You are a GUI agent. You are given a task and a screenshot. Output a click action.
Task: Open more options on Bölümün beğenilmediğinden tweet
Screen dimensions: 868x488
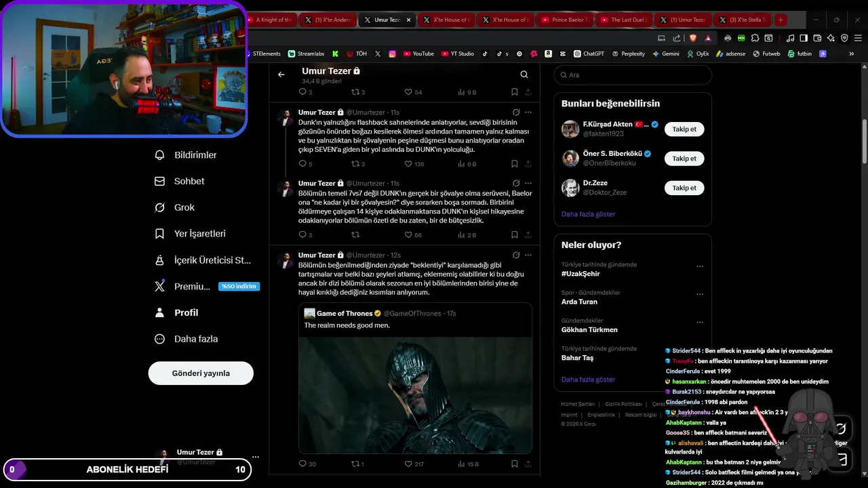[x=528, y=255]
